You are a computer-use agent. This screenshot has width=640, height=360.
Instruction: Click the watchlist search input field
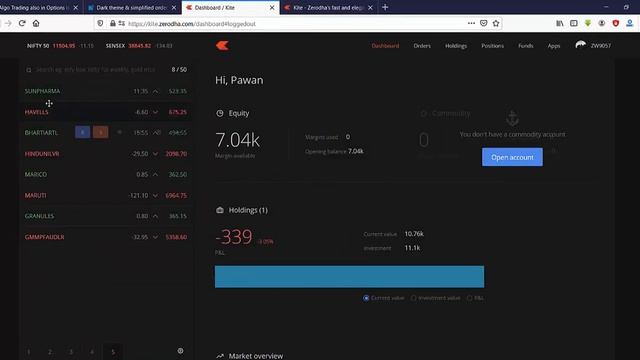96,70
